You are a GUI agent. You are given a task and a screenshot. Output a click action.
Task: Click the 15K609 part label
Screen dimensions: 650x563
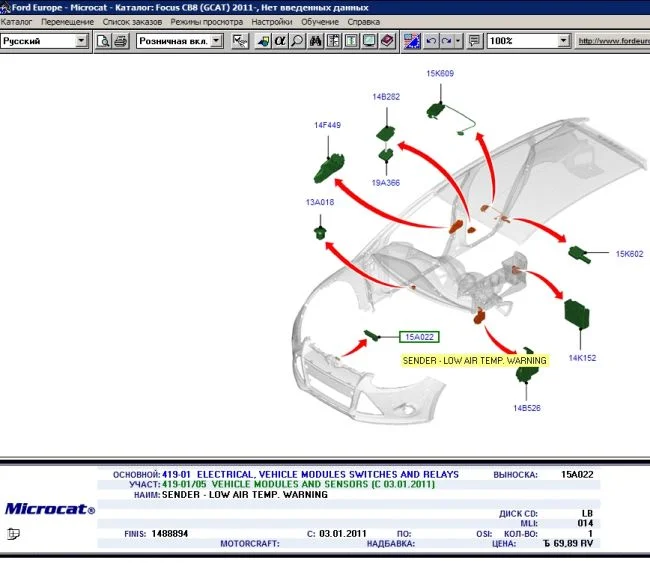point(440,73)
